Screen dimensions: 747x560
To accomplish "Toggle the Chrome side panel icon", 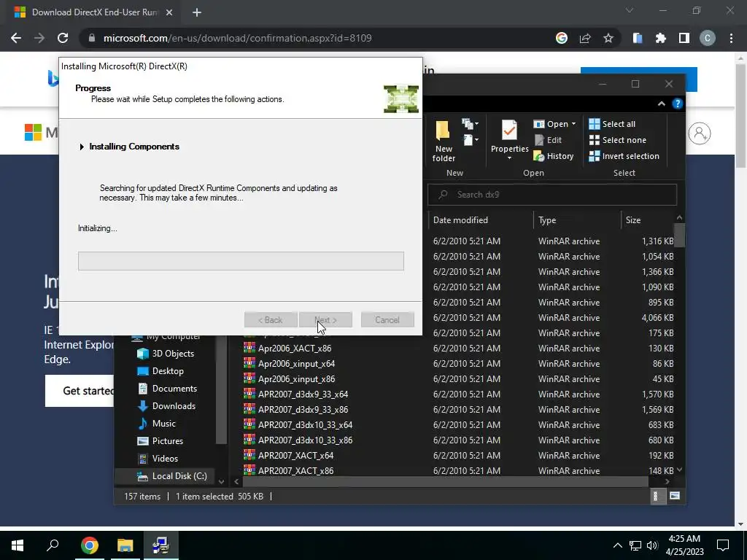I will pyautogui.click(x=684, y=38).
